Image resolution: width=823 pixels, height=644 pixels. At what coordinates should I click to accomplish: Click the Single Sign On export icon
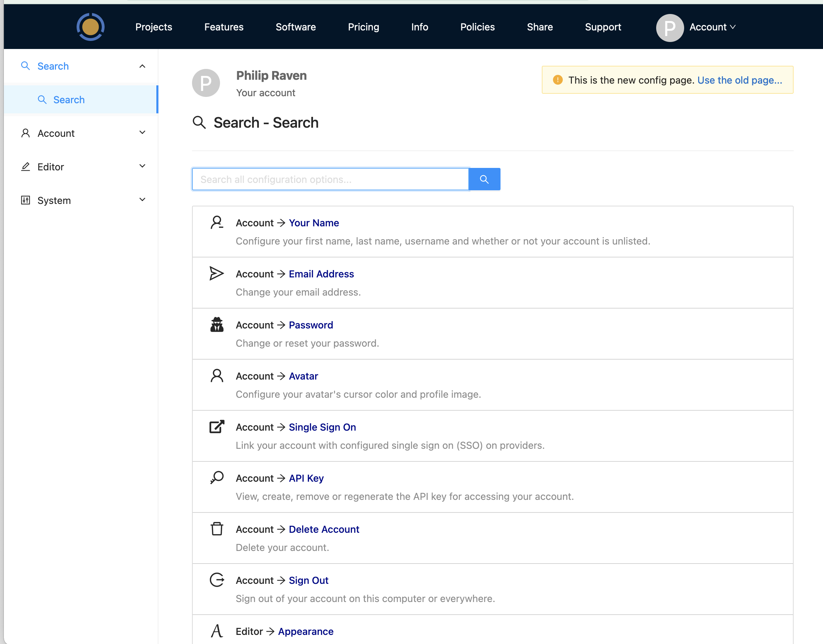click(217, 426)
